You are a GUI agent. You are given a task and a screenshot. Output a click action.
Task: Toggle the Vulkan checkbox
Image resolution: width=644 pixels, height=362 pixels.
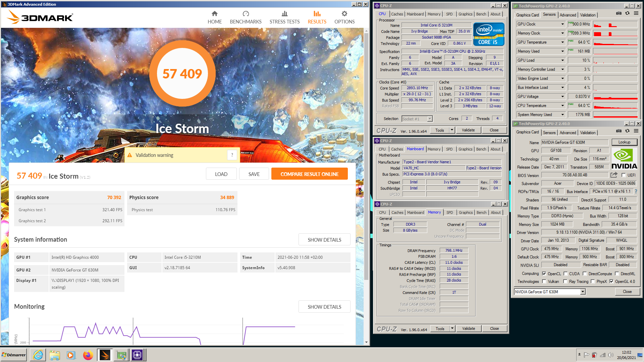(x=544, y=282)
